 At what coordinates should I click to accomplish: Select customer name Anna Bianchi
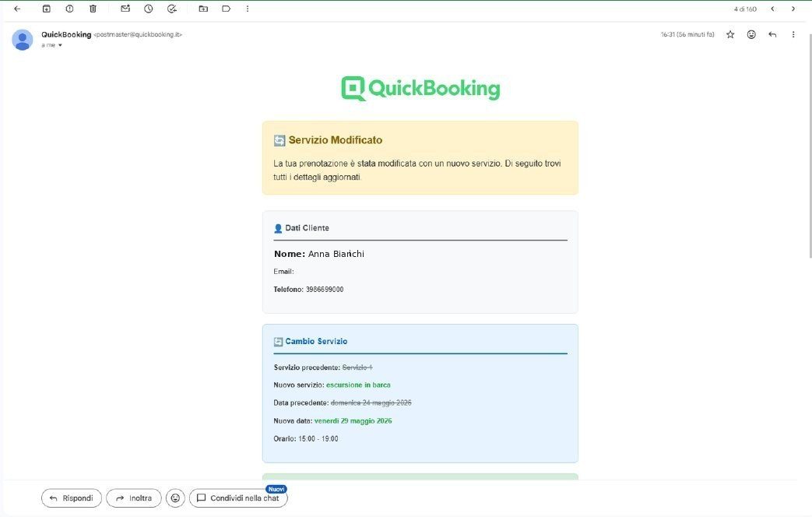[x=336, y=254]
